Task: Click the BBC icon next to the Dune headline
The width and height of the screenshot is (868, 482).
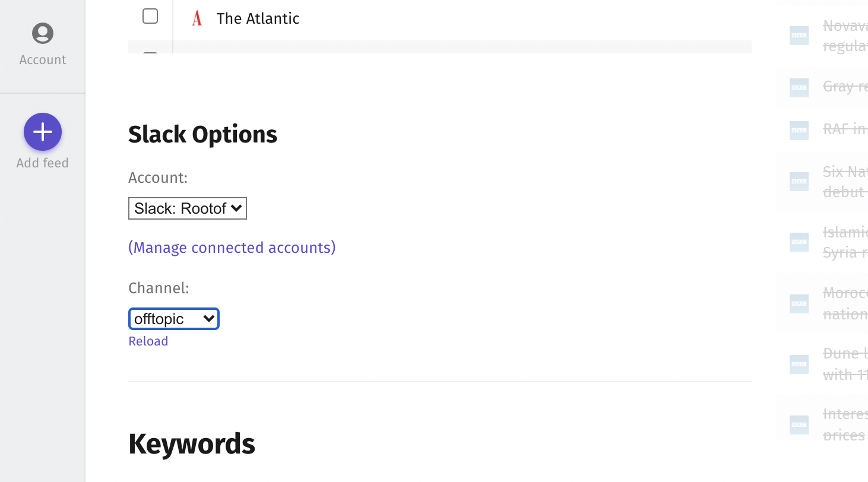Action: tap(799, 364)
